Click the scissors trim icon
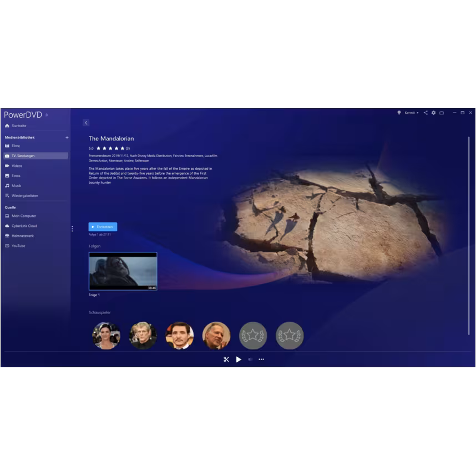This screenshot has height=476, width=476. (226, 359)
